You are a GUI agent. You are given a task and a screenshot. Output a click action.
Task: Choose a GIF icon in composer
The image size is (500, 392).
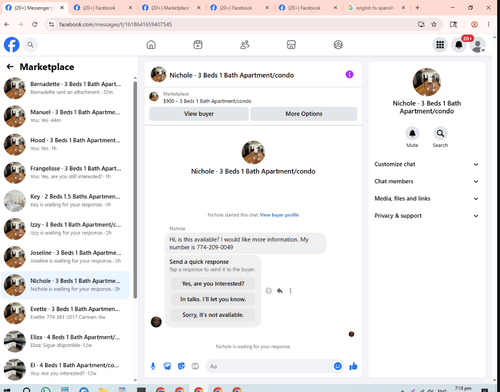click(x=195, y=366)
